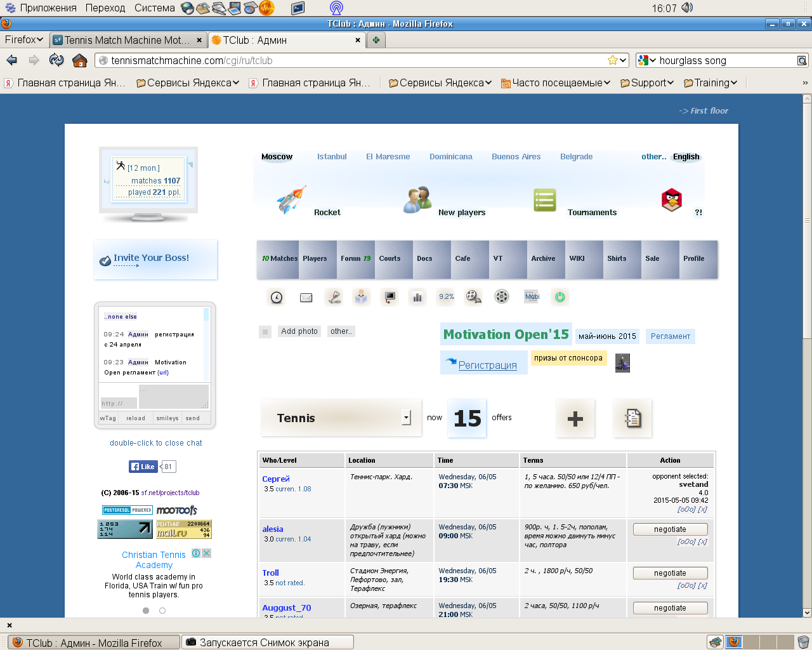Open the mail envelope icon
This screenshot has width=812, height=650.
coord(306,297)
